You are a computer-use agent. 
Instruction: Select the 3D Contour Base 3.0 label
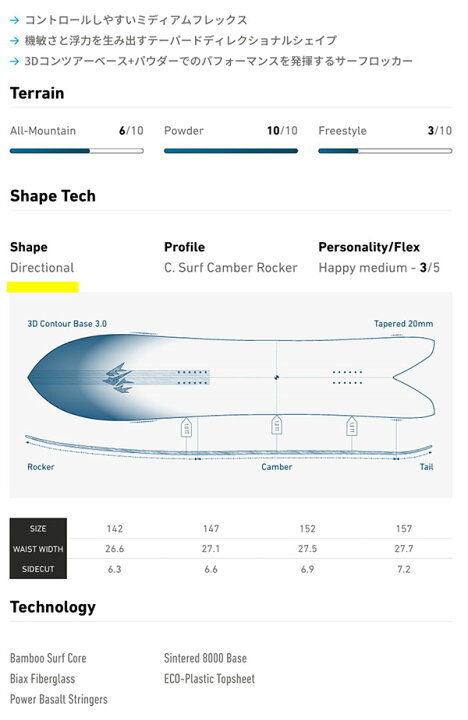click(x=67, y=324)
